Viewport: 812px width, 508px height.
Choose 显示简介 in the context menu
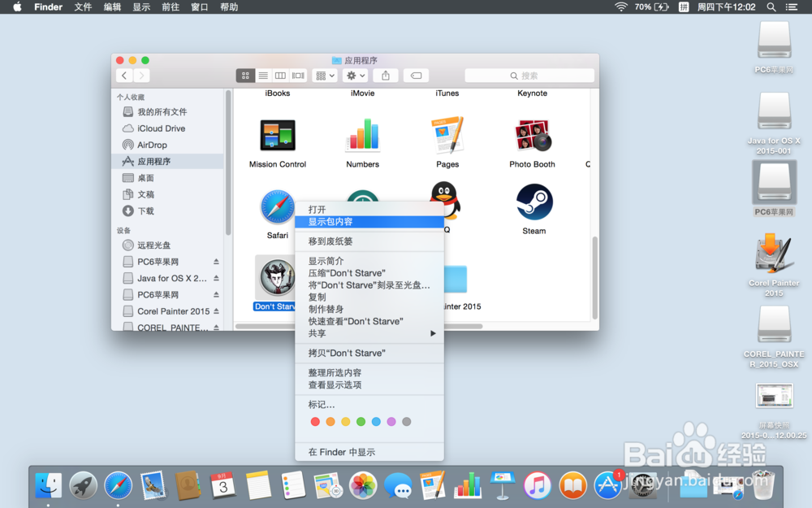(x=369, y=261)
